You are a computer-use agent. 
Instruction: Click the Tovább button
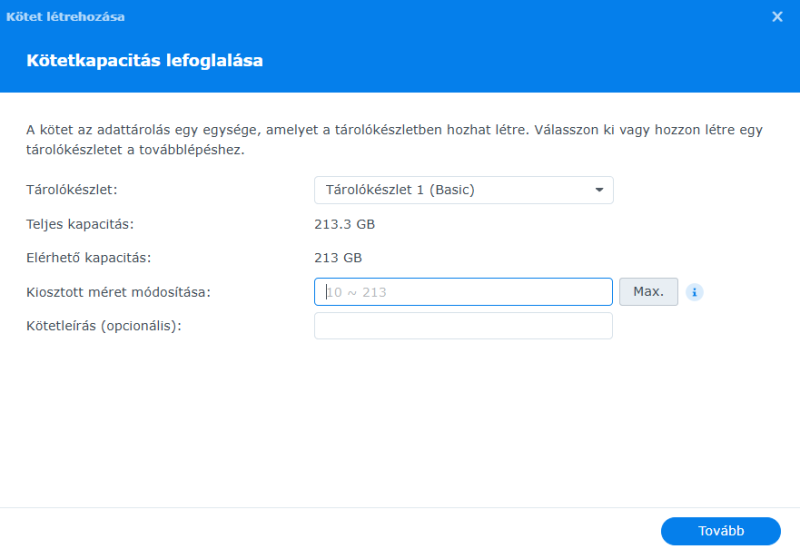(x=720, y=531)
